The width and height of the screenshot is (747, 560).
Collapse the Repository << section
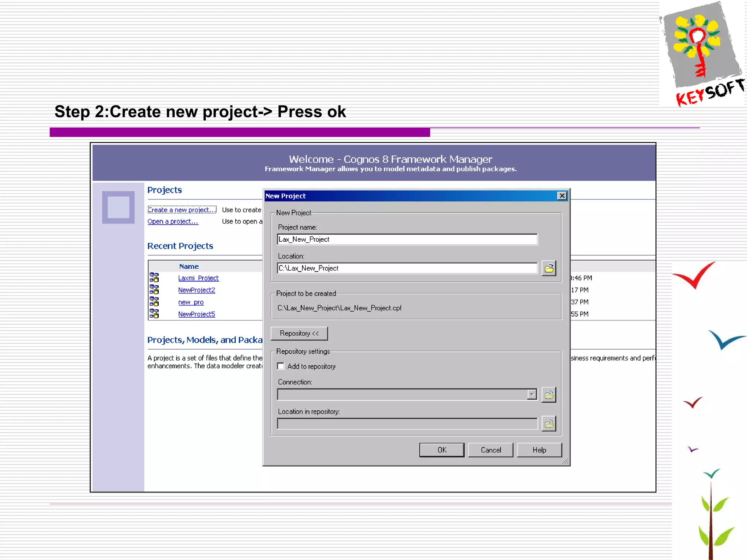point(299,333)
